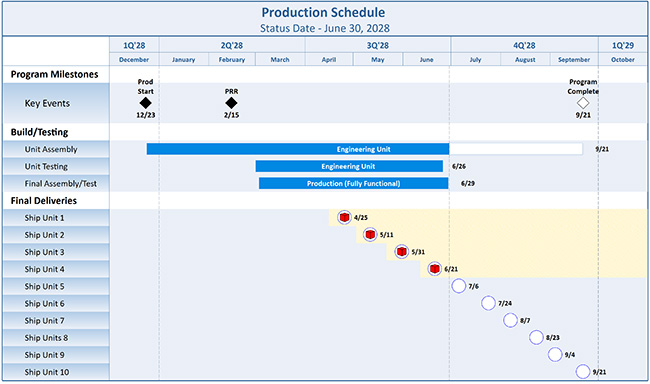Click the Build/Testing section heading
The image size is (650, 384).
click(x=39, y=132)
